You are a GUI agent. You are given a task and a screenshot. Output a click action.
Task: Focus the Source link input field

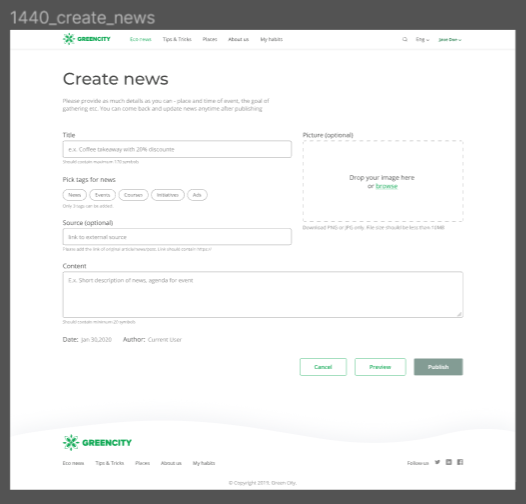click(x=177, y=237)
